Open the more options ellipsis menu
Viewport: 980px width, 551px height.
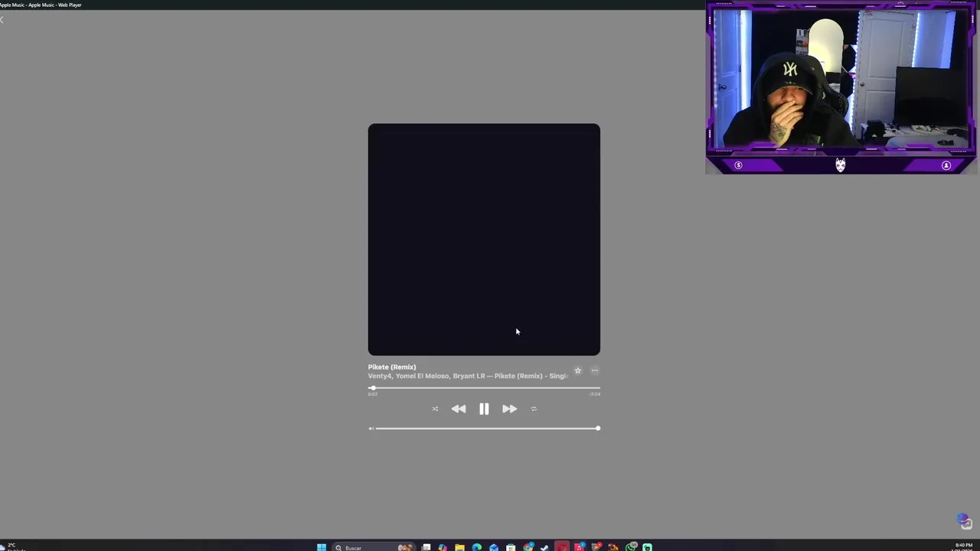[x=595, y=370]
